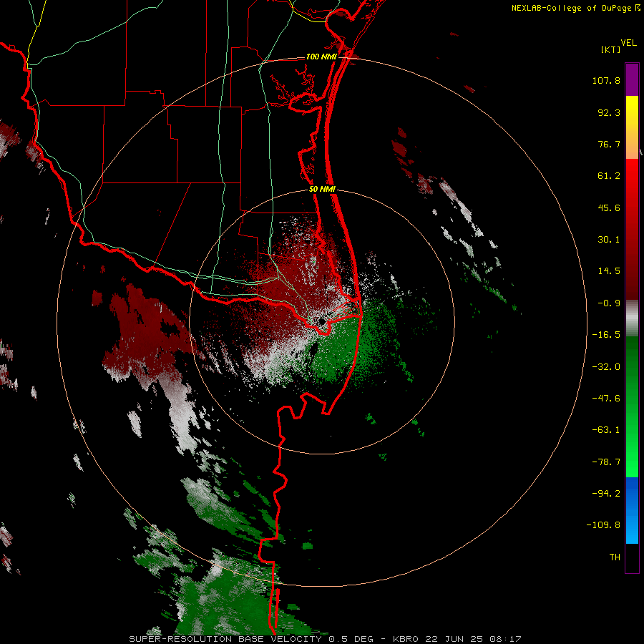
Task: Click the 100 NMI range ring label
Action: (321, 57)
